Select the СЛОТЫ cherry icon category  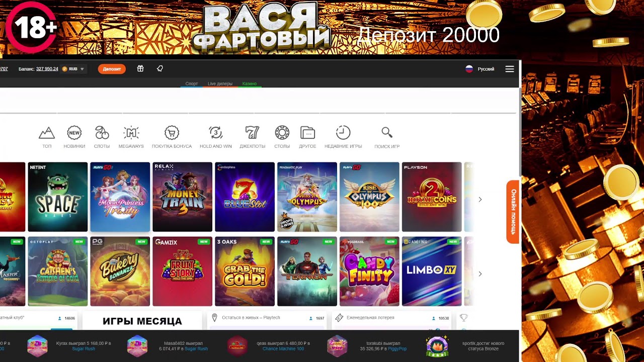pos(102,137)
